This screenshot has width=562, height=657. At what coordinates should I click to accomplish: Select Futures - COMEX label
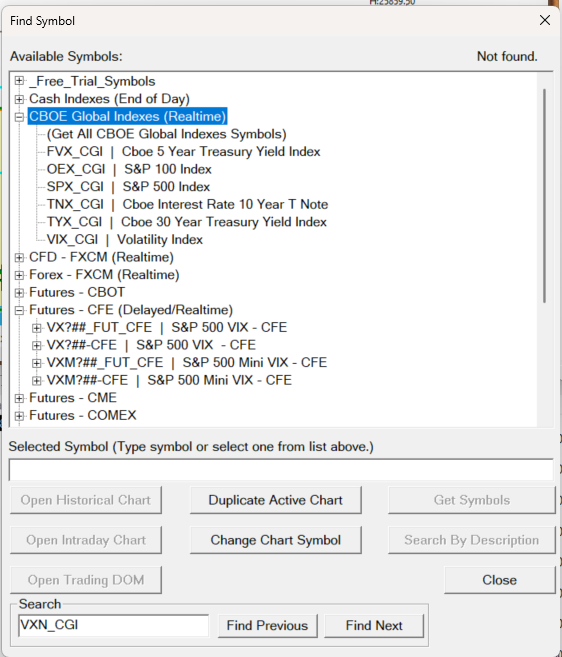83,416
